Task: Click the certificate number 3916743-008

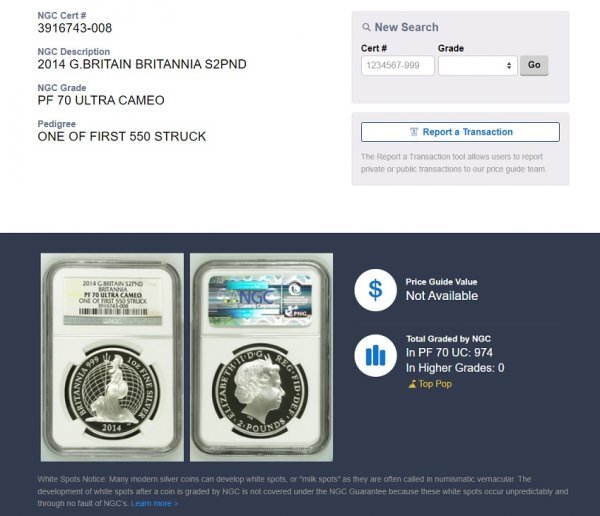Action: tap(75, 28)
